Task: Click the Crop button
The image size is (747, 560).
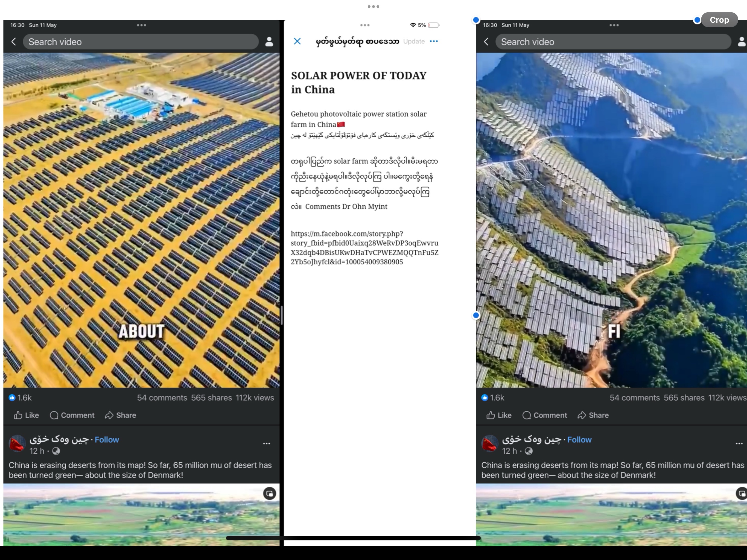Action: [719, 20]
